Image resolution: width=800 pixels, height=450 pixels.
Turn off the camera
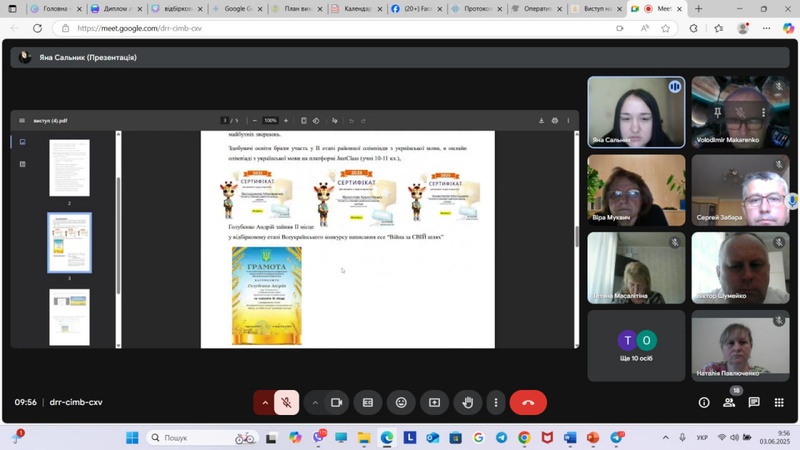(336, 402)
